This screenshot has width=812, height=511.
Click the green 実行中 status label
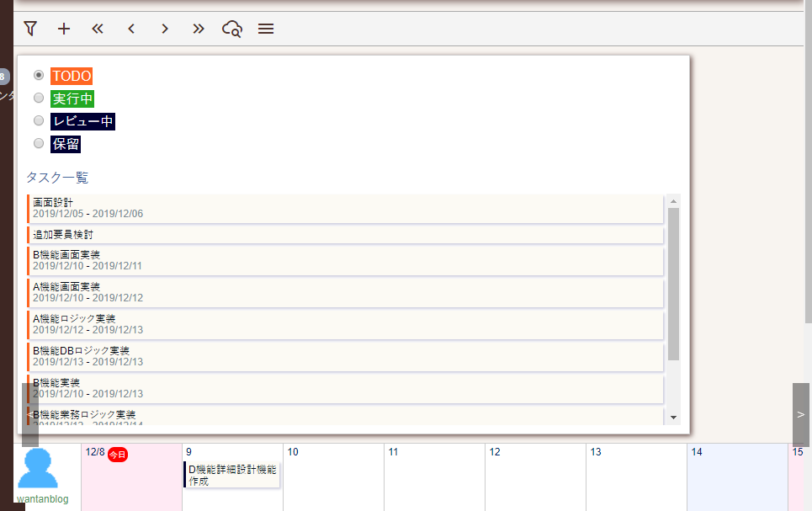tap(72, 98)
